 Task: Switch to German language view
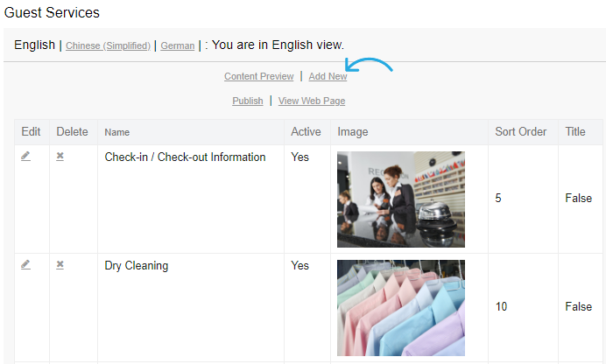[178, 45]
